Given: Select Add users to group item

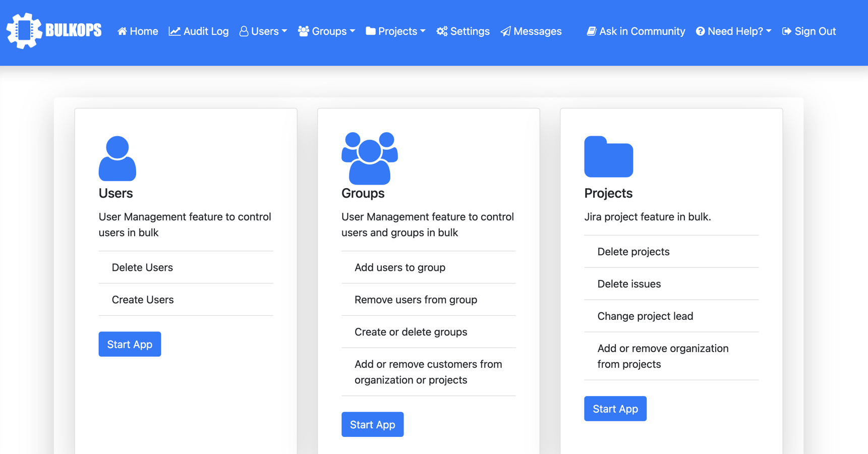Looking at the screenshot, I should click(x=429, y=267).
